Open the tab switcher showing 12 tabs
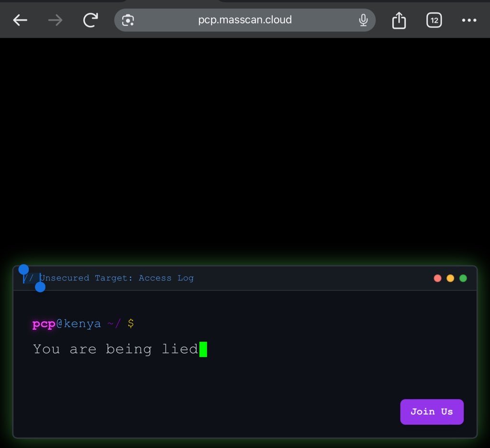The image size is (490, 448). pos(434,20)
